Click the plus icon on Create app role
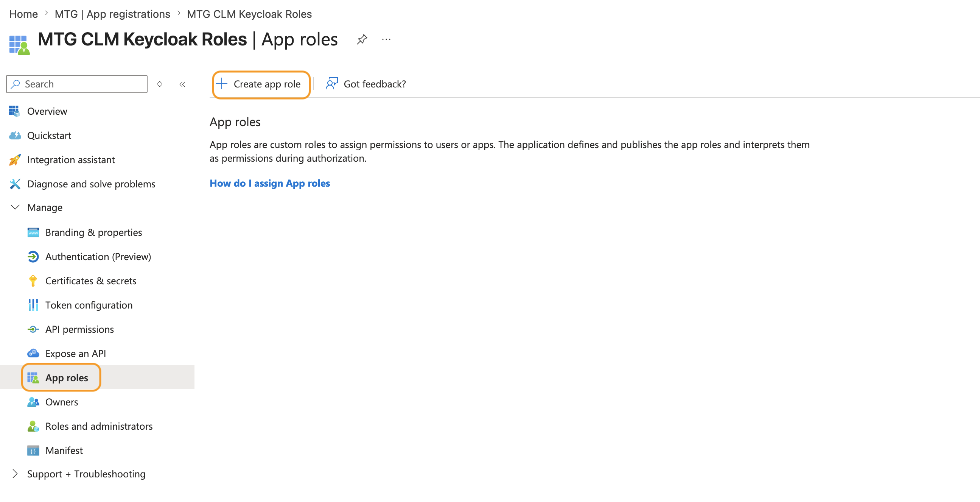 [x=222, y=84]
